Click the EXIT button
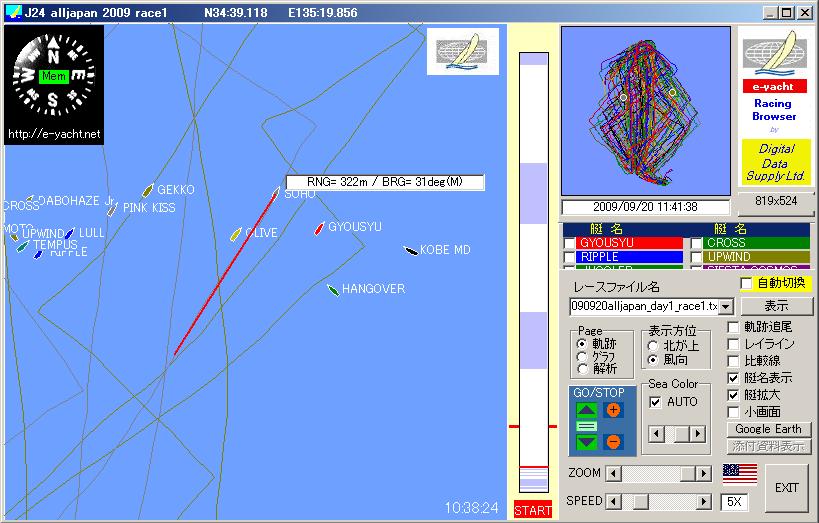The image size is (819, 523). click(787, 487)
